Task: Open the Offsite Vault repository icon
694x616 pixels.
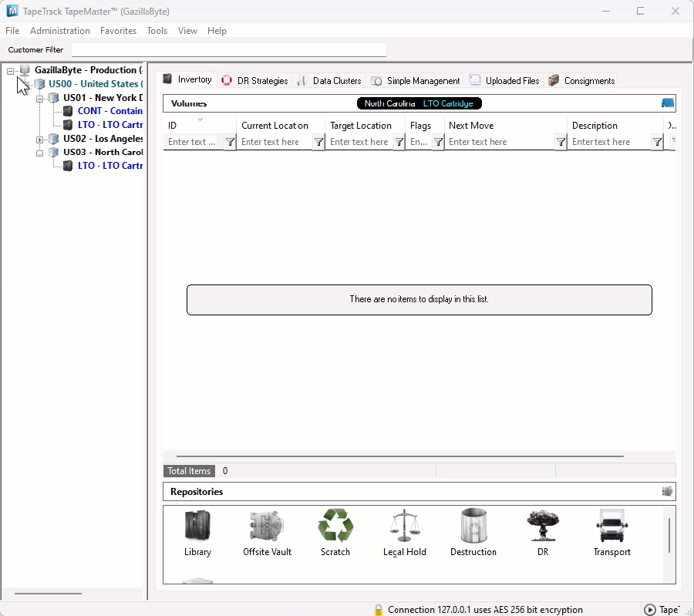Action: [267, 525]
